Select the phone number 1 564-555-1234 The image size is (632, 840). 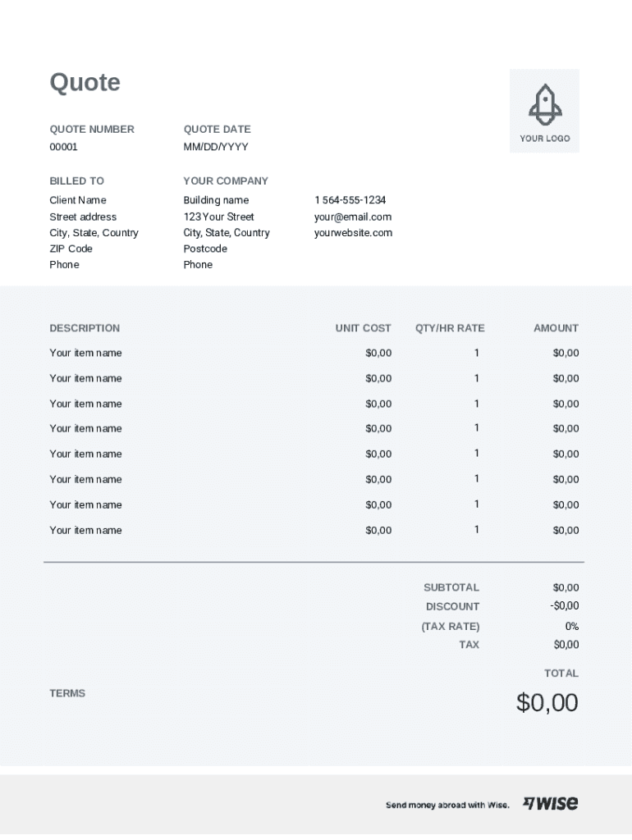[350, 200]
